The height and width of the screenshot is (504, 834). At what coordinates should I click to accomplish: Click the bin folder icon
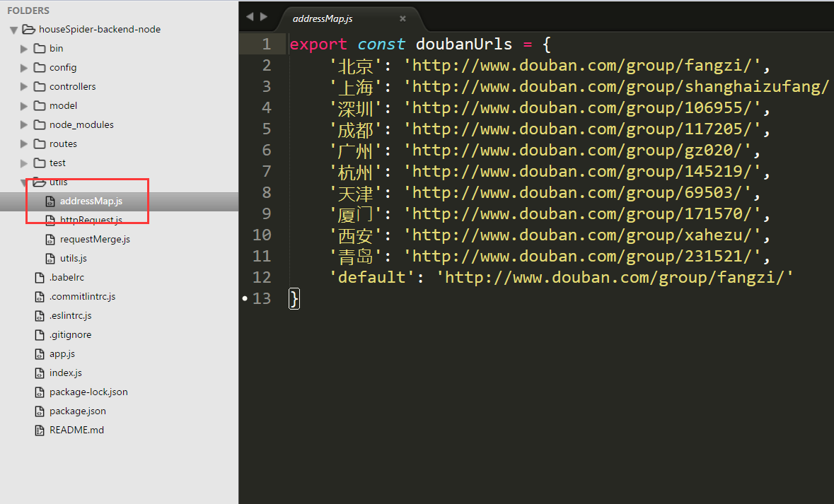[x=40, y=48]
